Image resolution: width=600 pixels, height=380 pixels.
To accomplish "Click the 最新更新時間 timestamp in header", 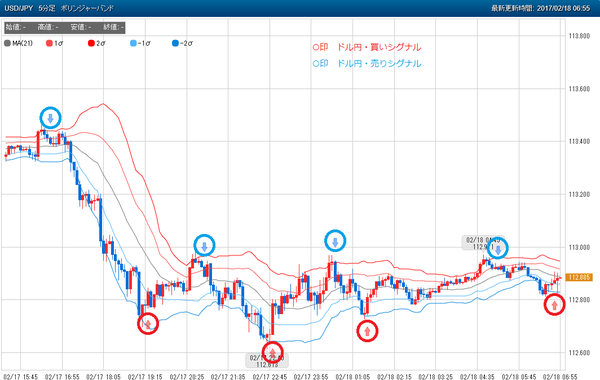I will (541, 8).
